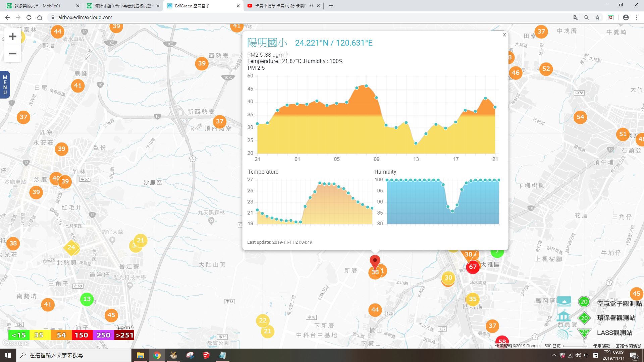Click the purple 250 legend swatch
This screenshot has height=362, width=644.
[x=103, y=335]
